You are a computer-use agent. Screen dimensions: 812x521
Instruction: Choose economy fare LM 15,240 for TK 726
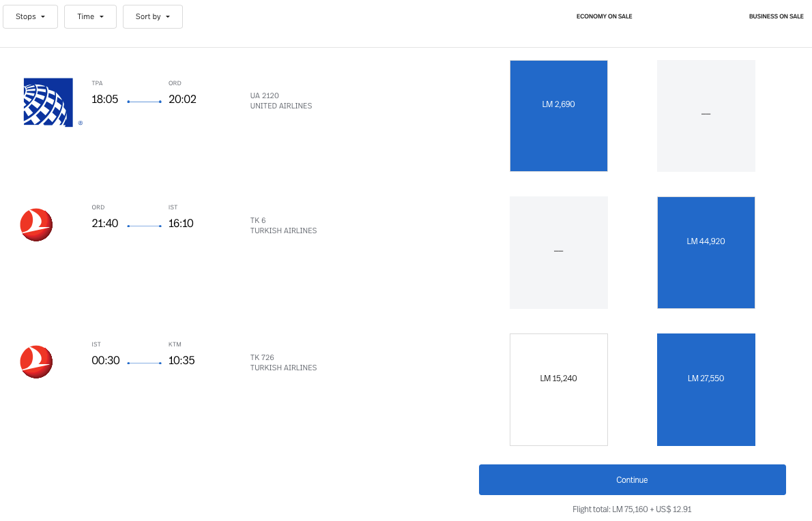tap(558, 389)
